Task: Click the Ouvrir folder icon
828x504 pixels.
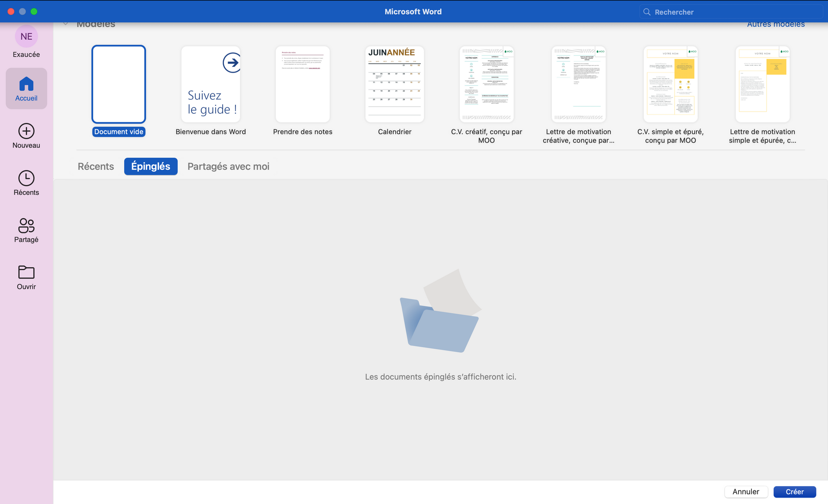Action: [26, 272]
